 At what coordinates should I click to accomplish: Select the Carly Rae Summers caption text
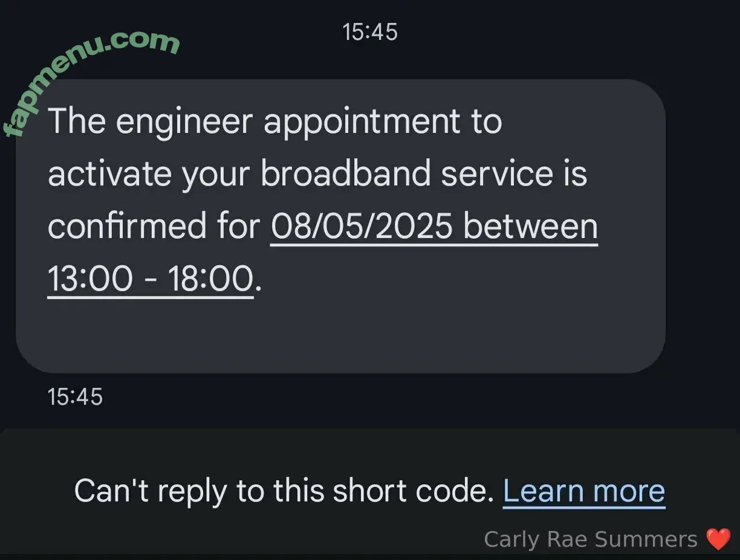[x=591, y=539]
